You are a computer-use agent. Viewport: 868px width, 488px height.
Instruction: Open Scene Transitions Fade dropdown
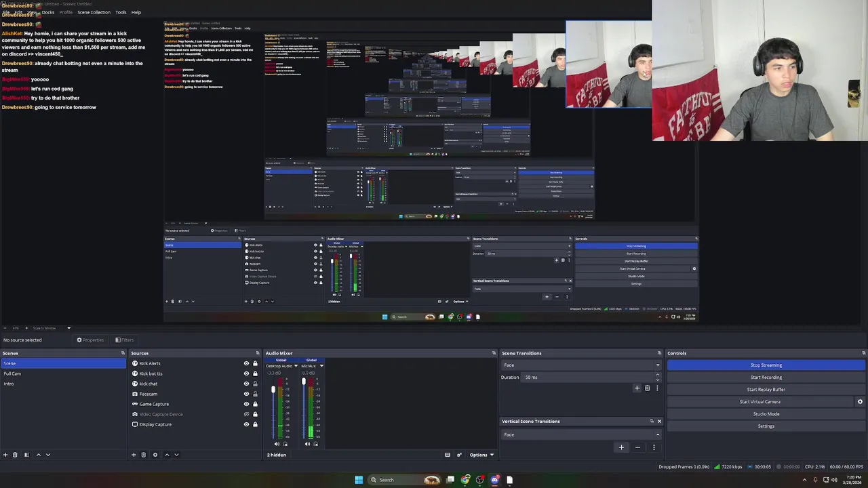(580, 365)
